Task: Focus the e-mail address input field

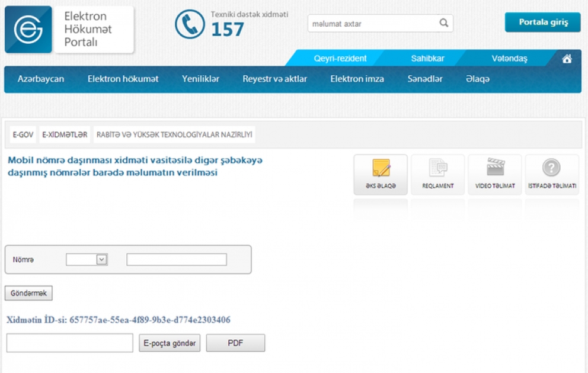Action: tap(70, 343)
